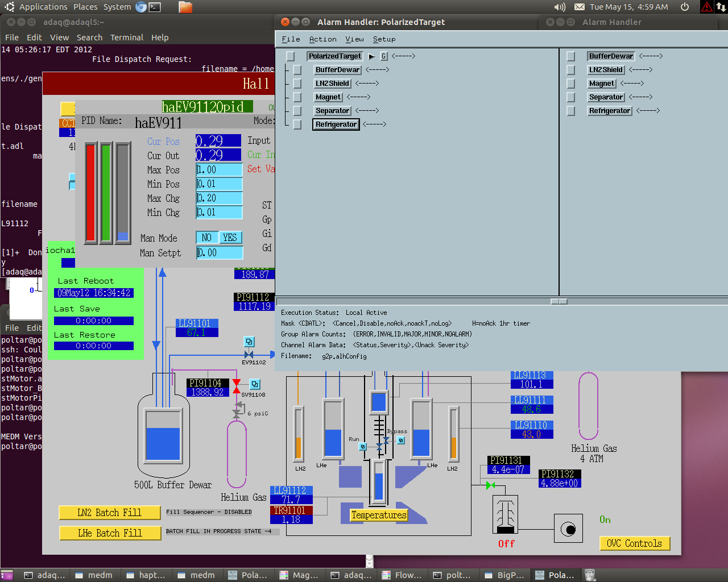Toggle checkbox next to Separator in left tree
Image resolution: width=728 pixels, height=582 pixels.
(x=297, y=111)
